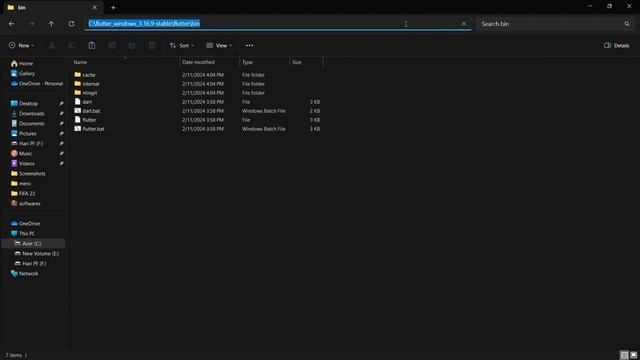The height and width of the screenshot is (360, 640).
Task: Sort by the Size column header
Action: [x=306, y=62]
